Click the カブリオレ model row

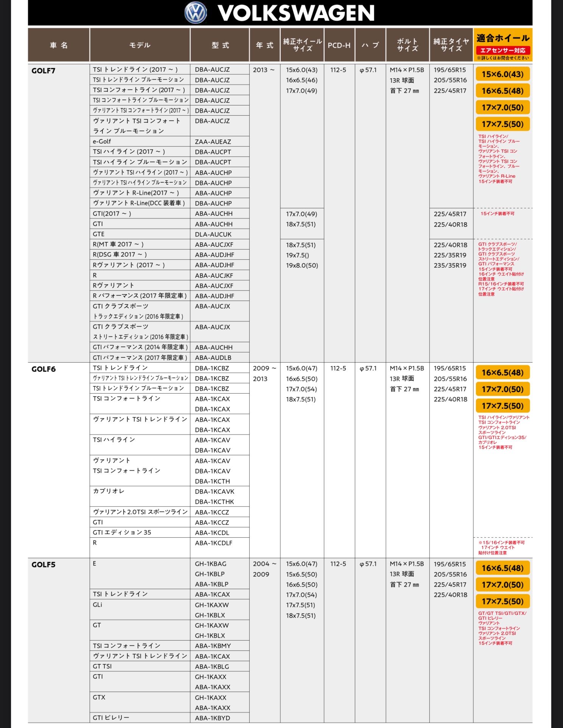[140, 496]
